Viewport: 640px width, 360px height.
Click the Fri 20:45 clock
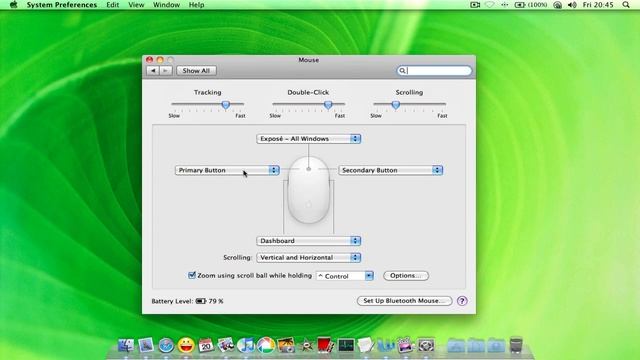coord(598,5)
